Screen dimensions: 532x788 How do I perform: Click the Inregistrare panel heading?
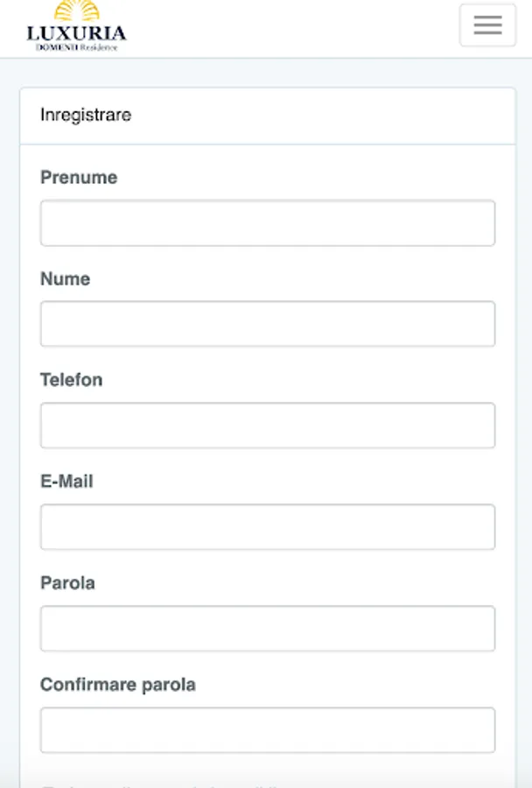(86, 116)
